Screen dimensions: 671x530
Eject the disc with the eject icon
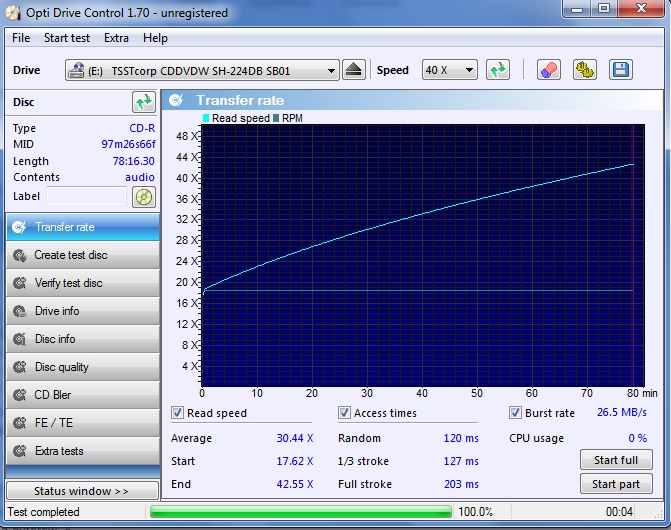pos(353,70)
